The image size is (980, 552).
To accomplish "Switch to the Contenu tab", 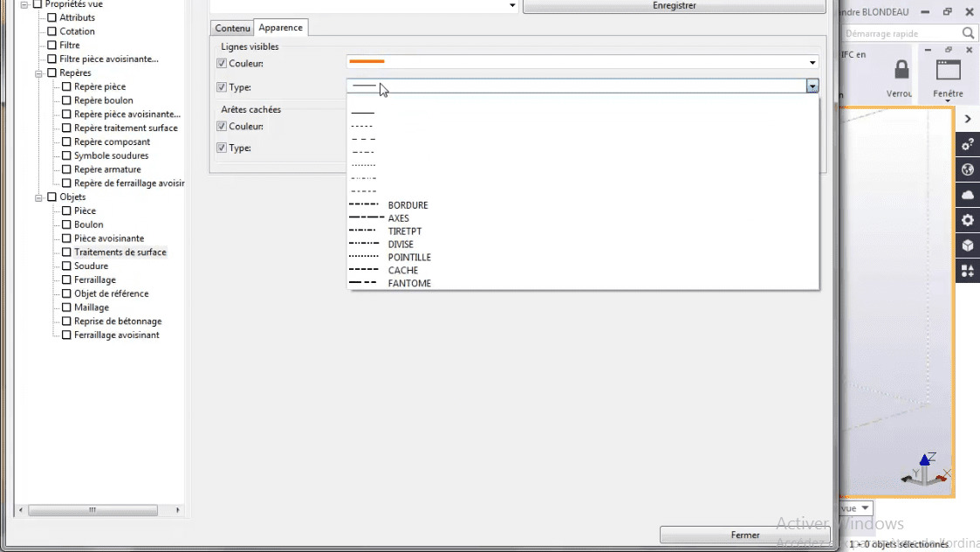I will point(232,28).
